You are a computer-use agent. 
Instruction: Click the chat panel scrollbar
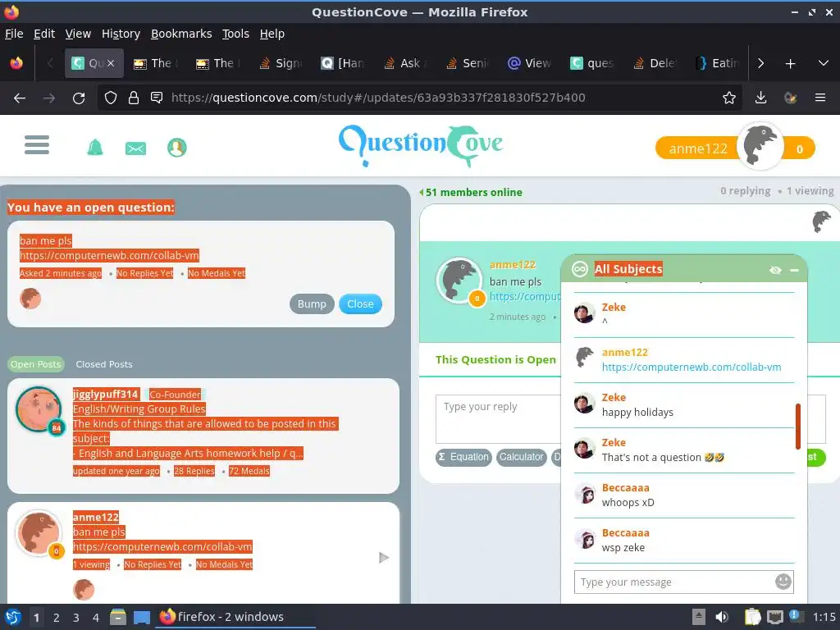(797, 427)
